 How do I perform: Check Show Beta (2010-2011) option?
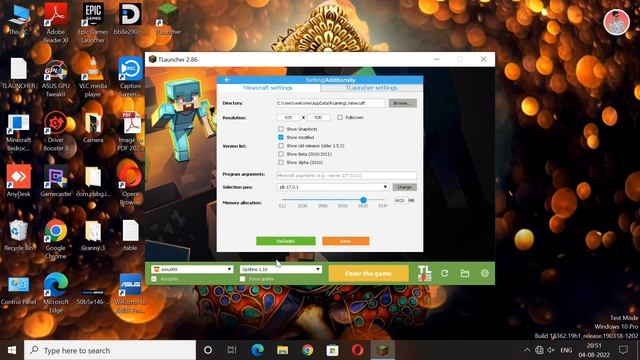[281, 154]
